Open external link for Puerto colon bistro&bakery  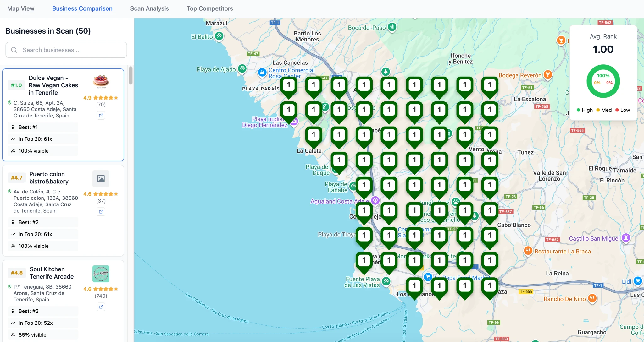coord(101,212)
